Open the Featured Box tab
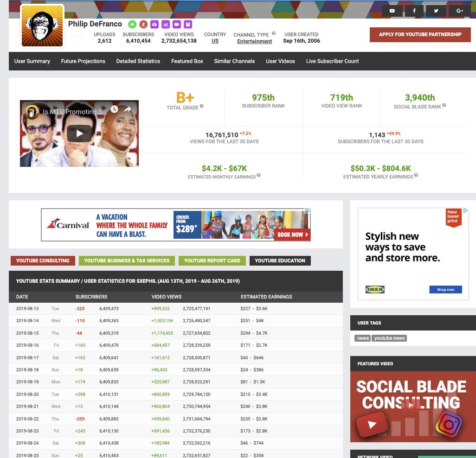This screenshot has width=476, height=458. (x=187, y=61)
